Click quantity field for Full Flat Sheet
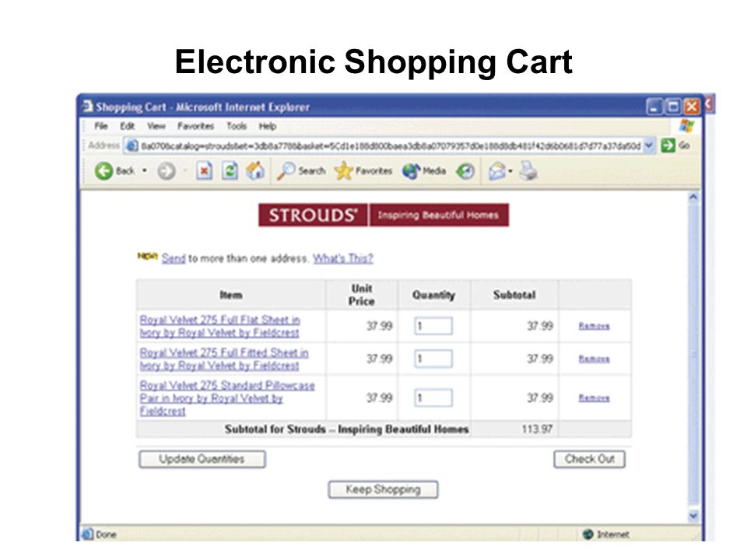 pos(433,326)
